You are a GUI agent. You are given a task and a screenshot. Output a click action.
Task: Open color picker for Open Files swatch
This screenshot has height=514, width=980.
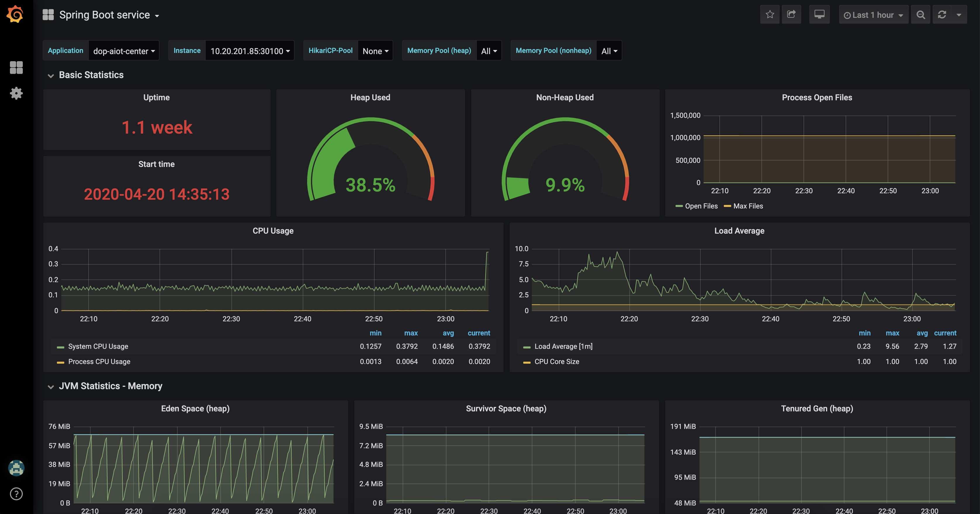coord(679,206)
